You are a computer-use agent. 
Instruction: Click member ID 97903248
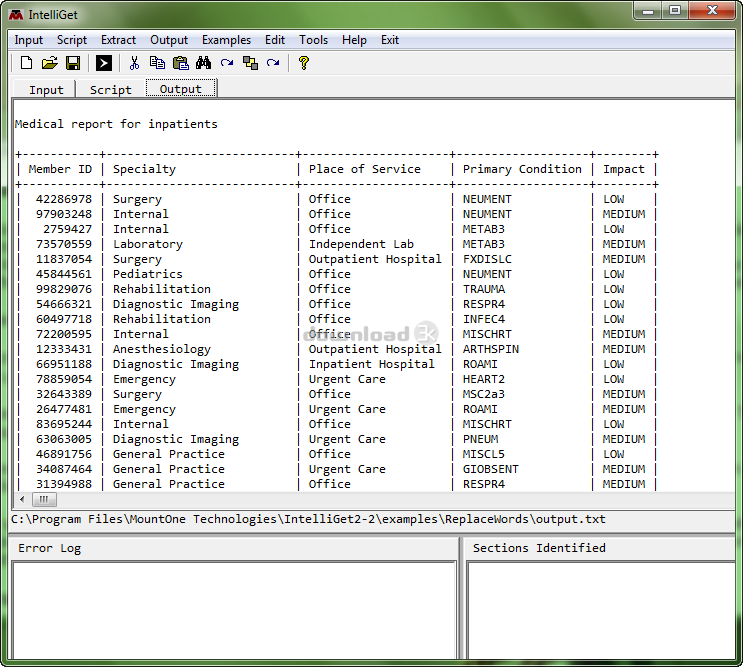pos(63,214)
